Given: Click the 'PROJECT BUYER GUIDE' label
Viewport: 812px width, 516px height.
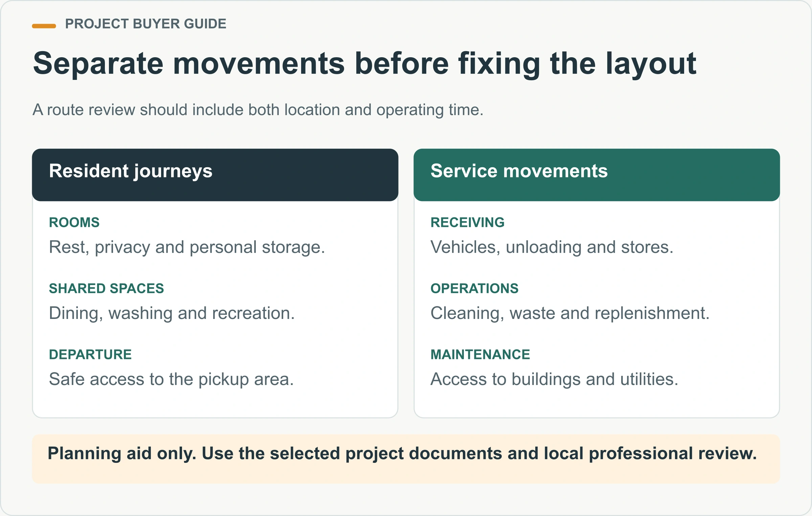Looking at the screenshot, I should (146, 24).
